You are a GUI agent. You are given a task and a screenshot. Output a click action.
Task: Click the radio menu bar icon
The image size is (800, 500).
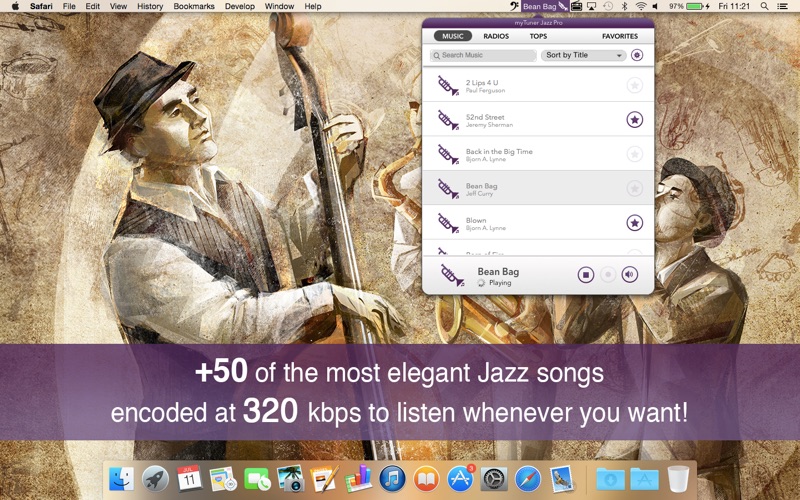[x=576, y=6]
